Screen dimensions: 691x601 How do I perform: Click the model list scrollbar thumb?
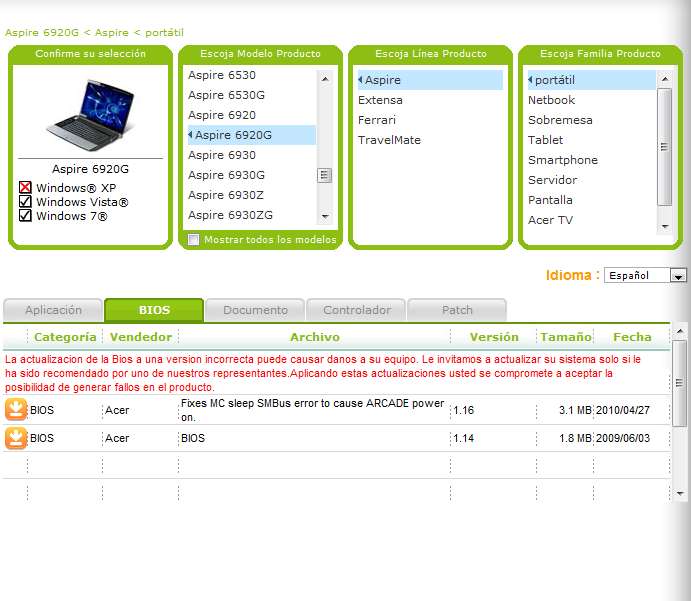pos(325,175)
